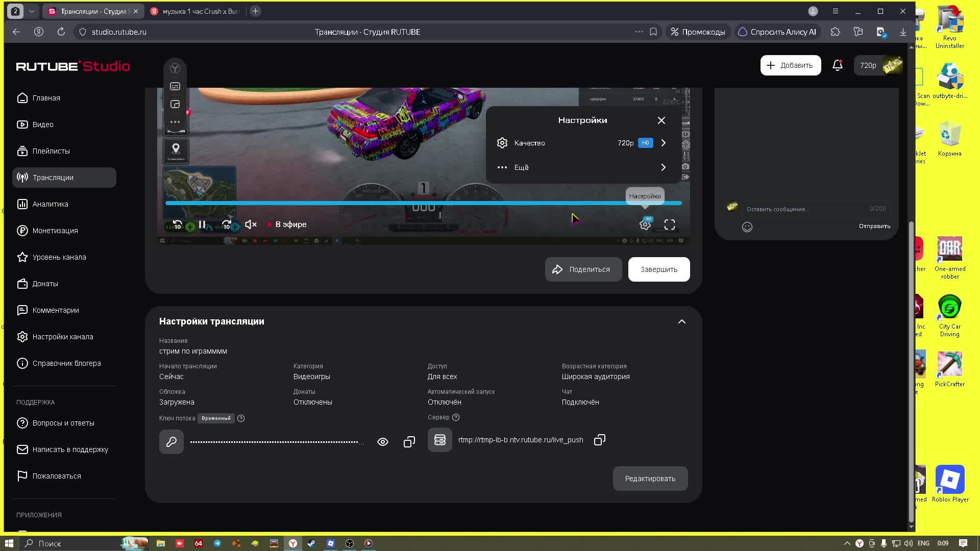This screenshot has width=980, height=551.
Task: Go to Видео section in sidebar
Action: (x=64, y=124)
